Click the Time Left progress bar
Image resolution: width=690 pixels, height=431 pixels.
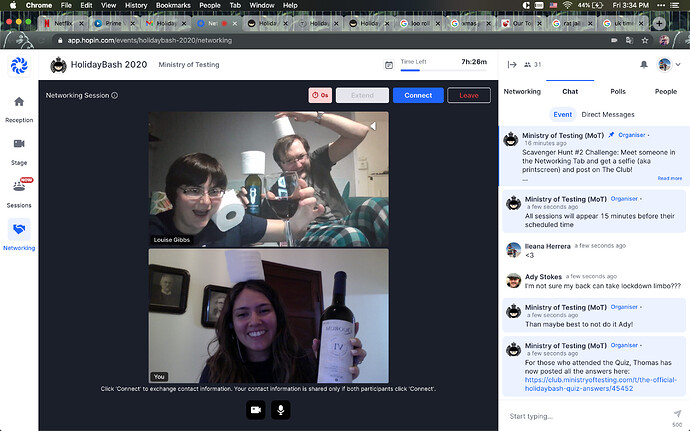[x=443, y=70]
